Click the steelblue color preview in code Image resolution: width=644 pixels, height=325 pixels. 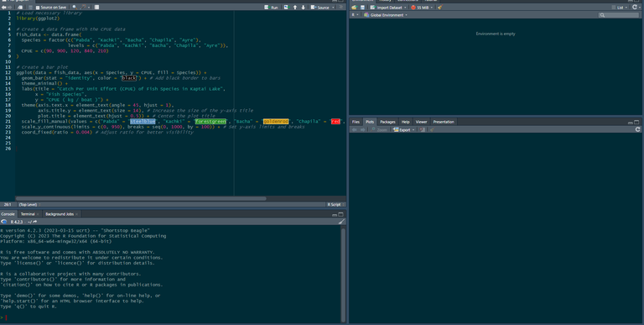(143, 122)
